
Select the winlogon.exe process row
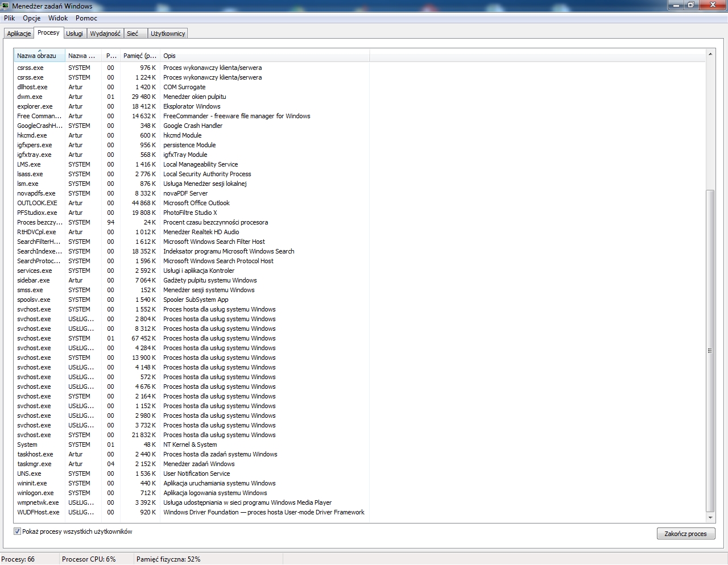tap(192, 493)
